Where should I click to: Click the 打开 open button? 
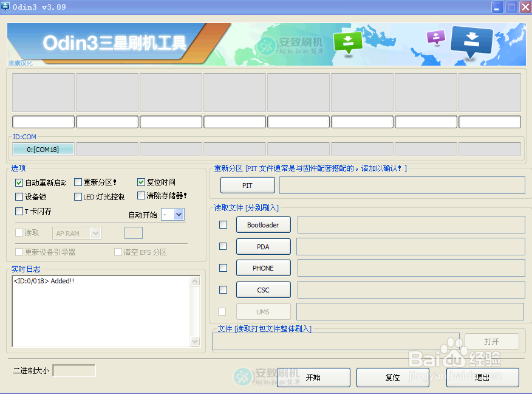[492, 341]
